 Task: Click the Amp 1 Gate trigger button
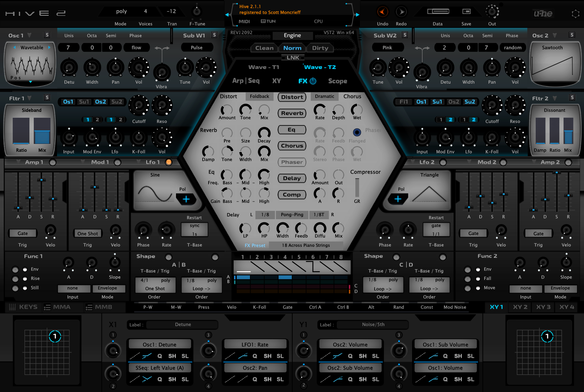[23, 233]
